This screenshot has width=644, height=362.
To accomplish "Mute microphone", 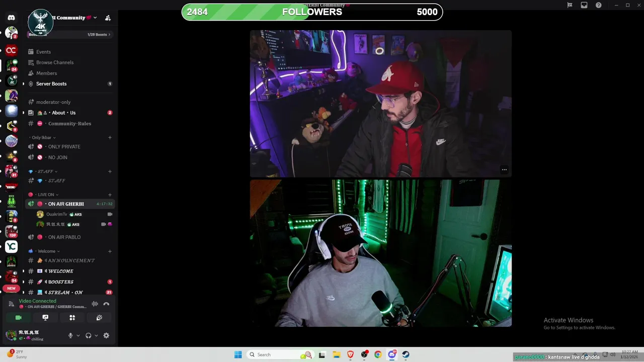I will (x=70, y=335).
